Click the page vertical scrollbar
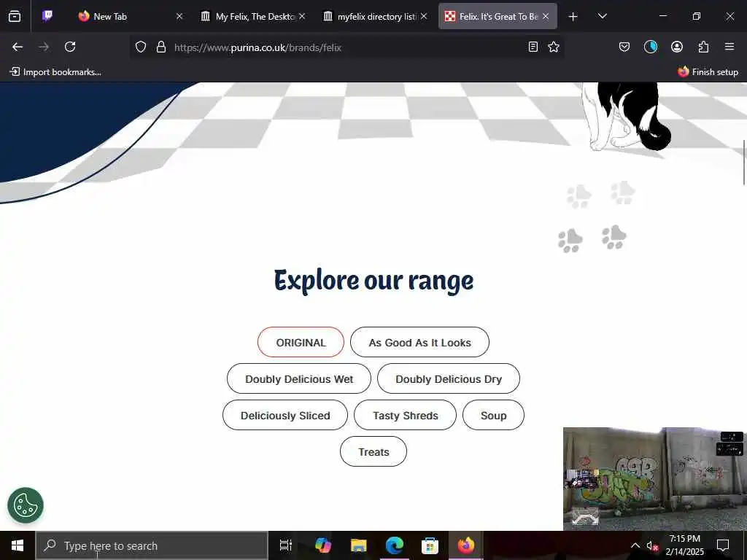This screenshot has width=747, height=560. pyautogui.click(x=743, y=163)
